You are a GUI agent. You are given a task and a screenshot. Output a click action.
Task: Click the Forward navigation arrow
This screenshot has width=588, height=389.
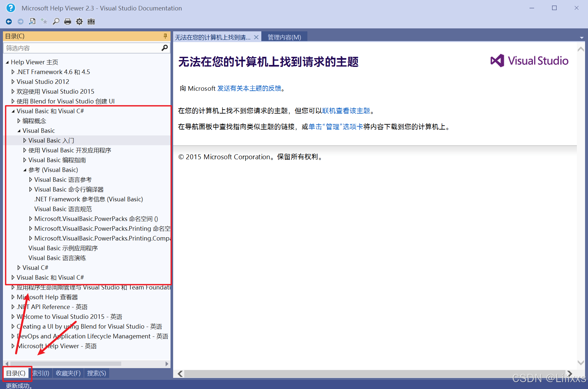(21, 22)
